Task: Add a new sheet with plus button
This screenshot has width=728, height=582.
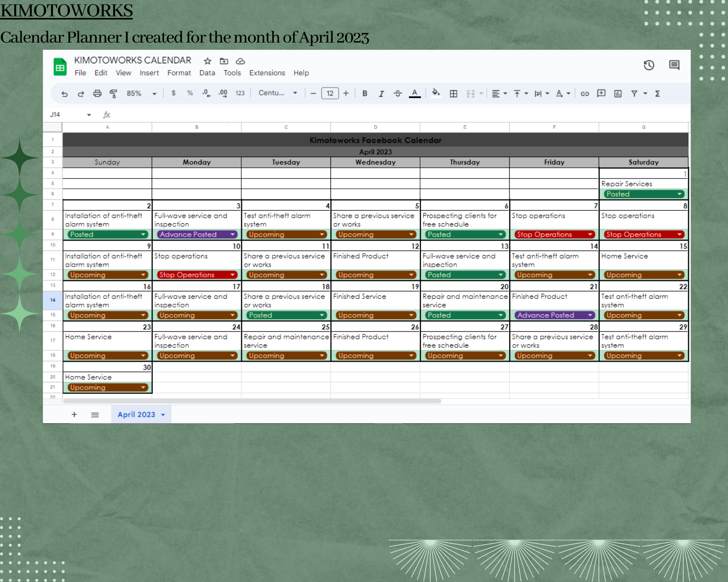Action: pos(74,414)
